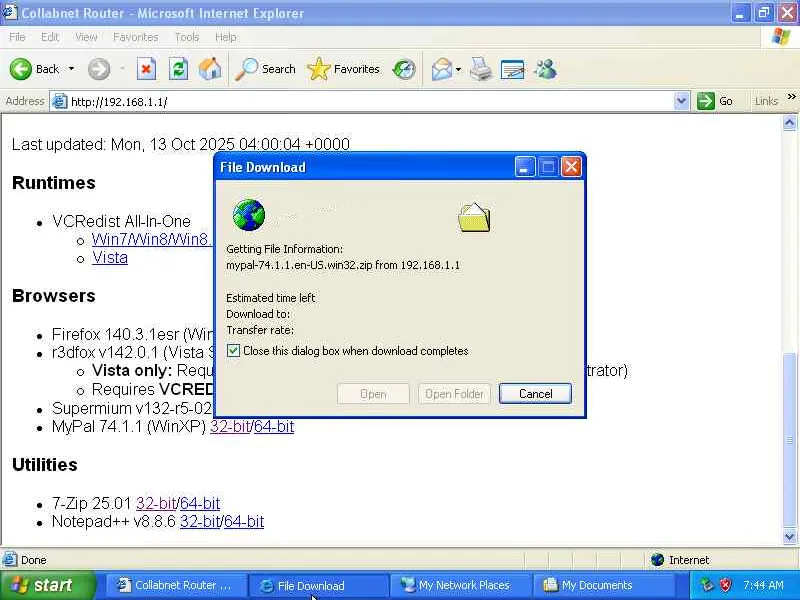800x600 pixels.
Task: Open the Messenger people icon
Action: coord(545,69)
